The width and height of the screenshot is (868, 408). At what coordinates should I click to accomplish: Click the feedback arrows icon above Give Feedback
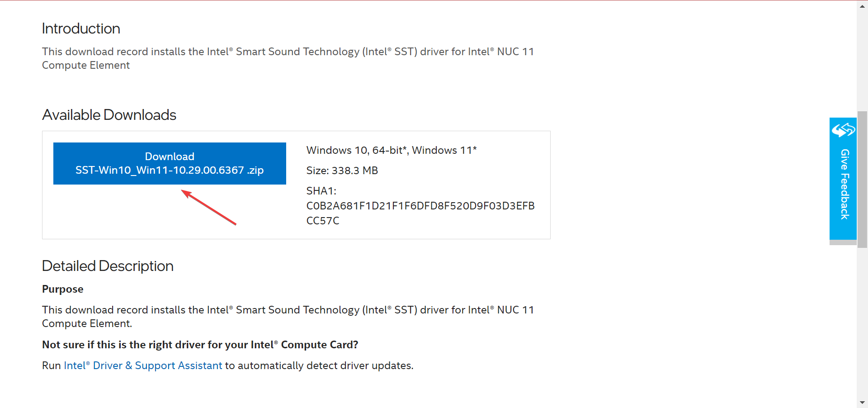843,130
